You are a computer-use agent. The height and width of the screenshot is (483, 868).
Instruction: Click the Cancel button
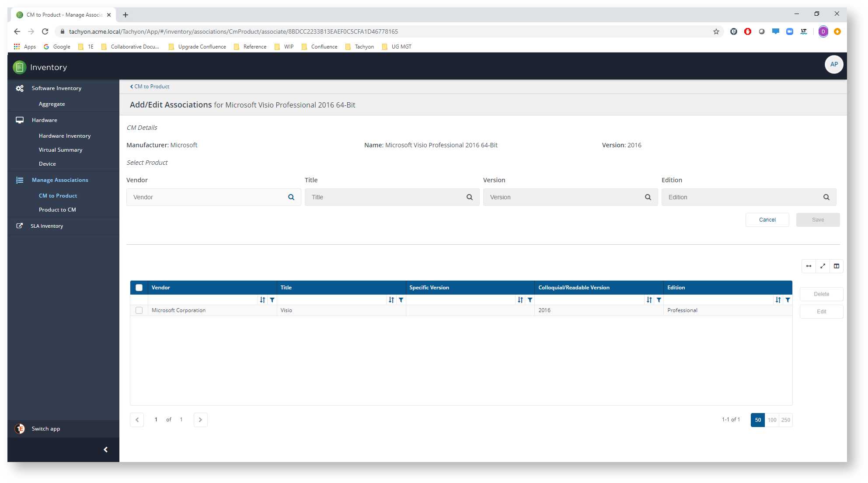pos(767,219)
